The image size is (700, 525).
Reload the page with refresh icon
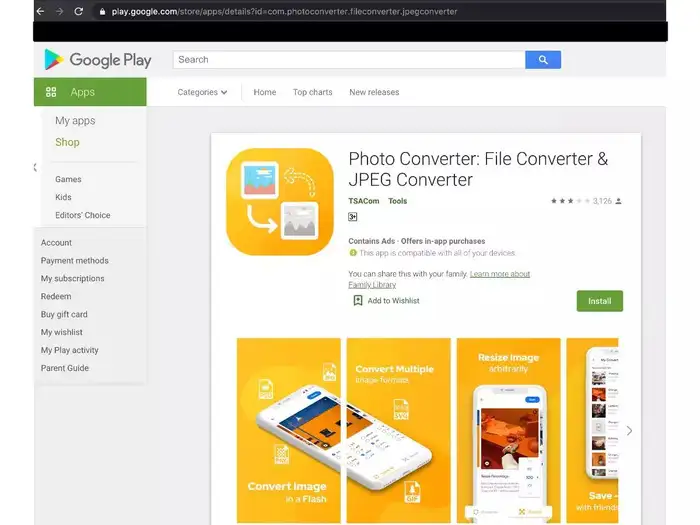click(79, 11)
